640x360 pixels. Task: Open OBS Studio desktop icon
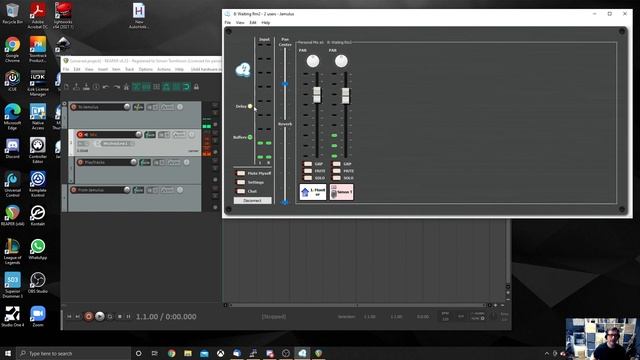pos(38,283)
